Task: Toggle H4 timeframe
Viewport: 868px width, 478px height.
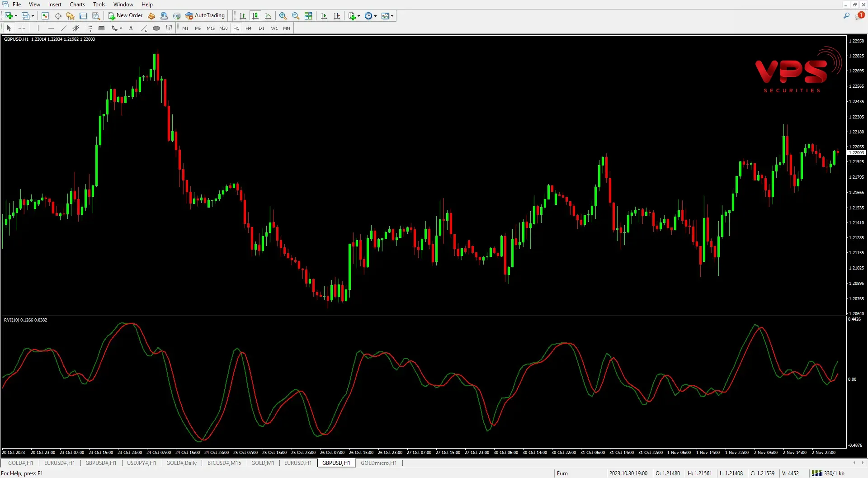Action: (248, 28)
